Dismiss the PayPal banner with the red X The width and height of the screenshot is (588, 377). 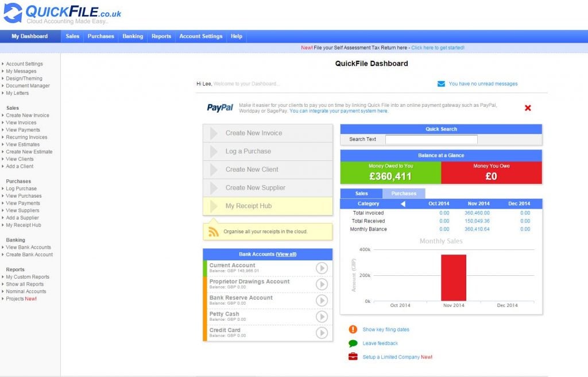click(x=528, y=107)
